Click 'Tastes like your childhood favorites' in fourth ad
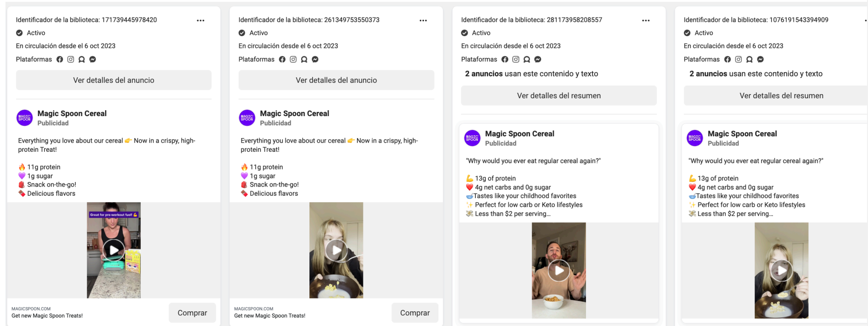This screenshot has height=326, width=868. pyautogui.click(x=744, y=196)
